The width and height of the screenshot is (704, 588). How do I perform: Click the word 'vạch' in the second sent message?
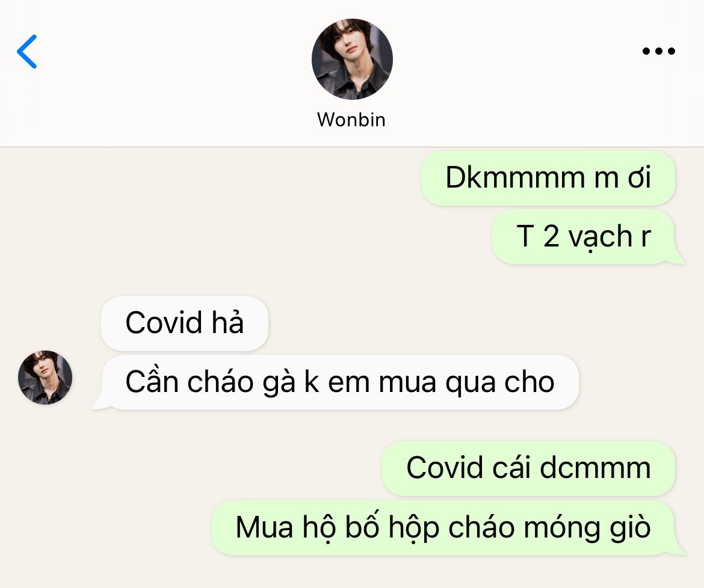[x=601, y=237]
